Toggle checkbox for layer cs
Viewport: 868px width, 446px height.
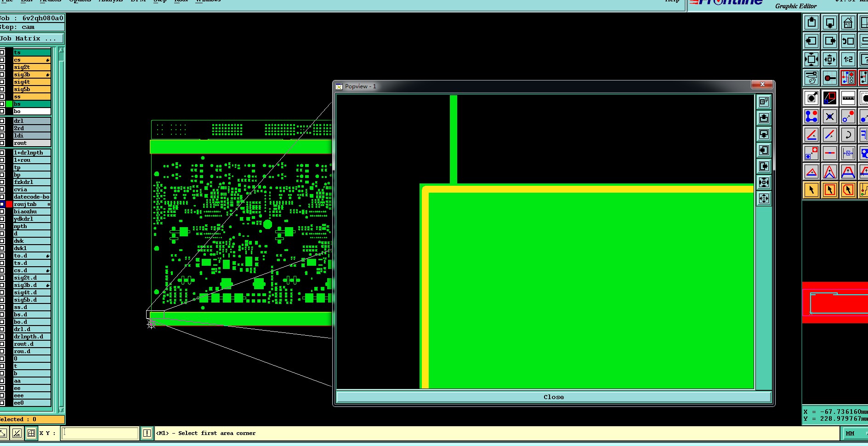(2, 60)
